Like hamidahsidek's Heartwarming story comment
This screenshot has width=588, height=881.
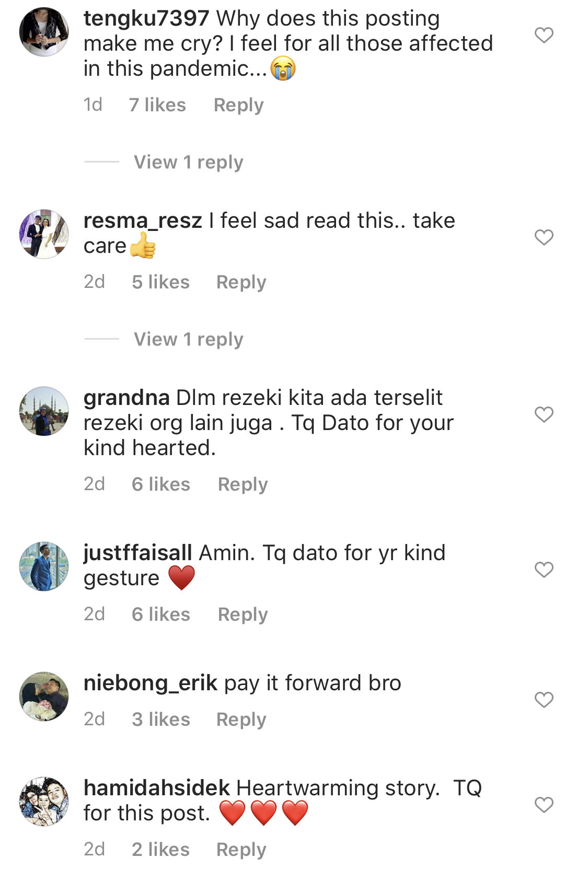click(x=544, y=805)
